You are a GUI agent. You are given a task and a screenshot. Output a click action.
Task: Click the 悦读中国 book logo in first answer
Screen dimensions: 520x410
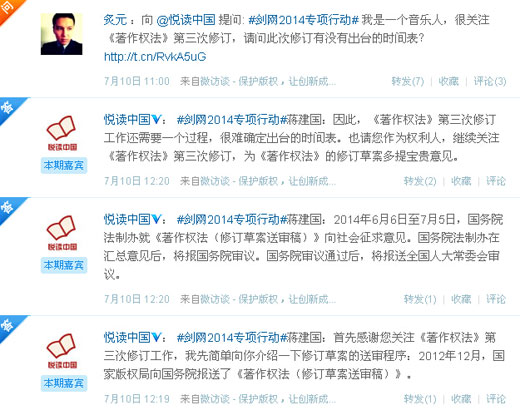[62, 133]
